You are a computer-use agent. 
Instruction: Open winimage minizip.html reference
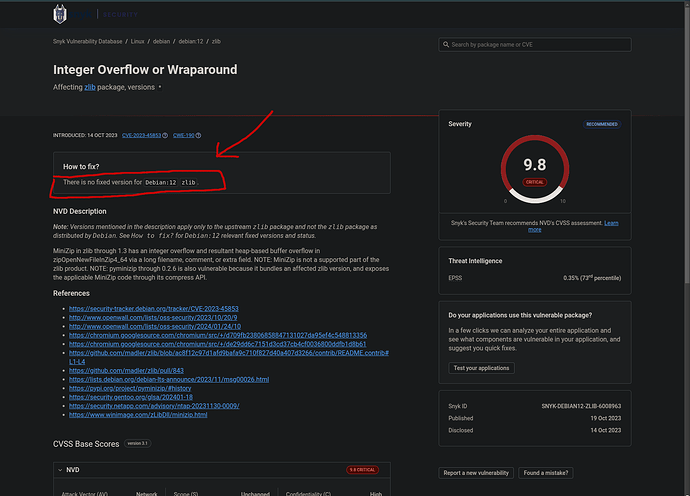pyautogui.click(x=138, y=415)
